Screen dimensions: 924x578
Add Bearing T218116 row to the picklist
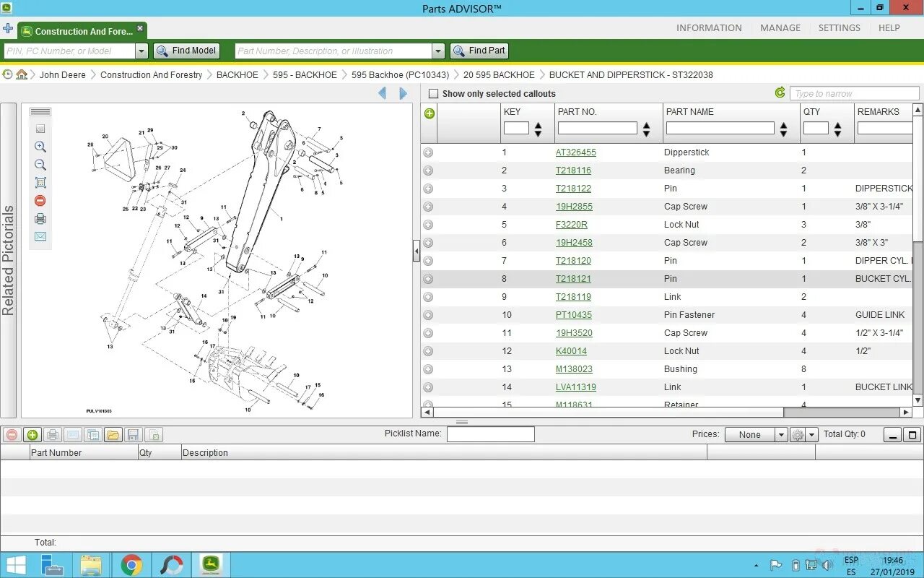tap(428, 171)
